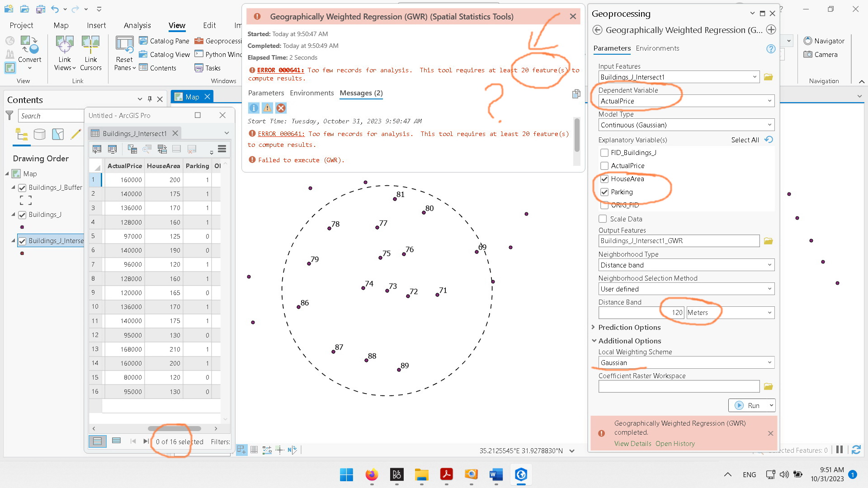
Task: Click Select All explanatory variables
Action: tap(745, 140)
